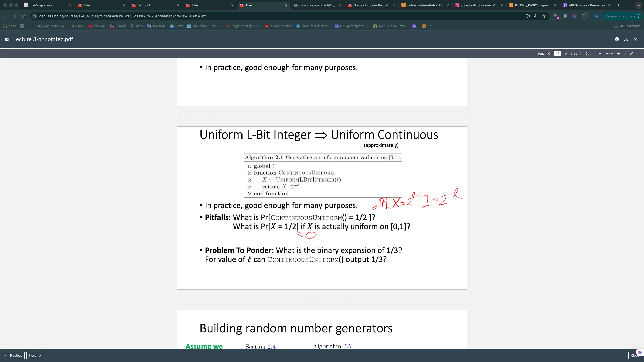Viewport: 644px width, 362px height.
Task: Click the Previous file button
Action: pos(14,355)
